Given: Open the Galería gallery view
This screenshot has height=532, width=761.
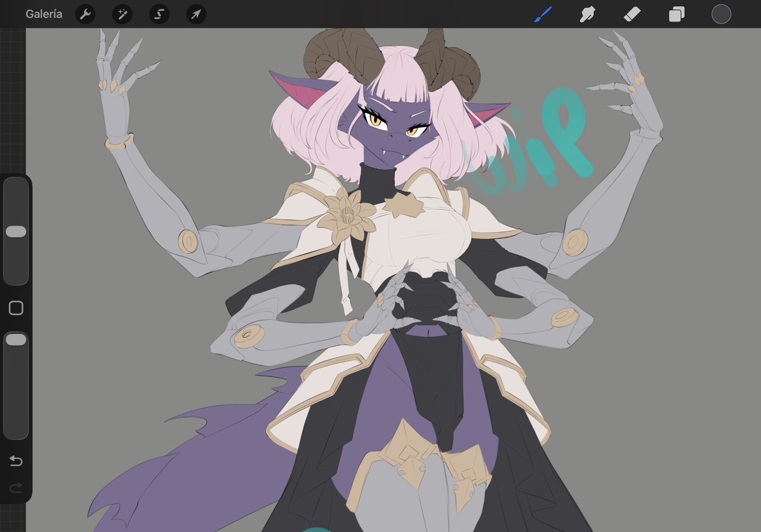Looking at the screenshot, I should tap(44, 14).
